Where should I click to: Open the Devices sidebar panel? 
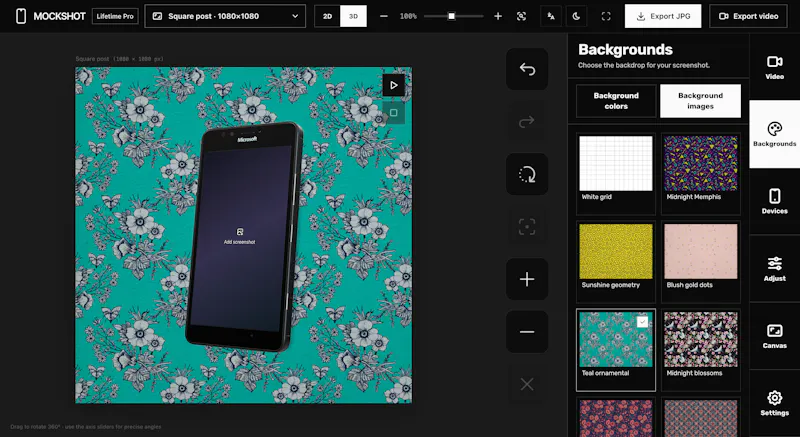774,201
